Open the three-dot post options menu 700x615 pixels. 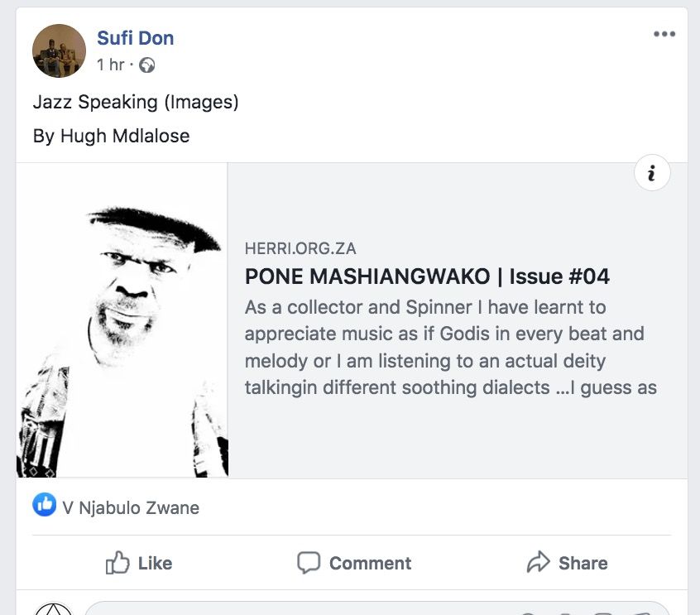664,35
